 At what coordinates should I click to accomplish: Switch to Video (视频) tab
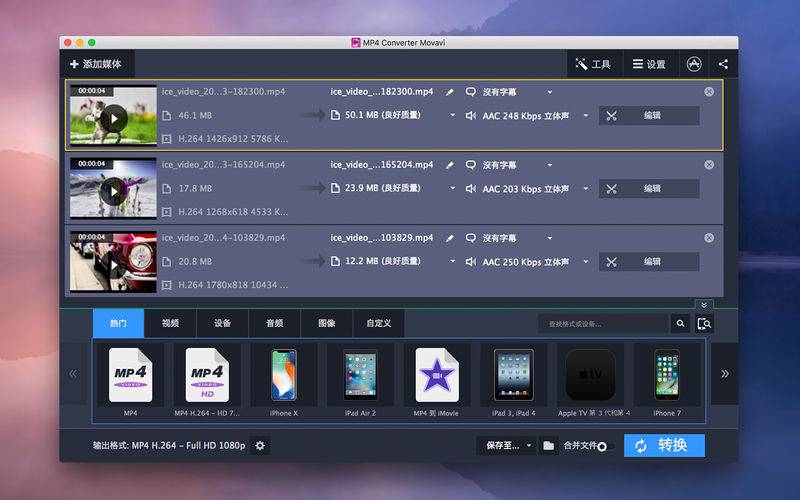click(170, 323)
